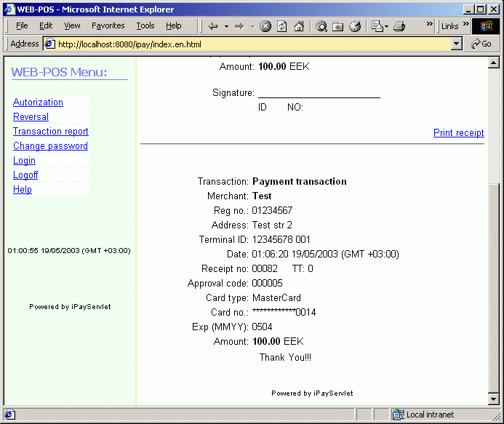
Task: Open the Tools menu
Action: point(145,25)
